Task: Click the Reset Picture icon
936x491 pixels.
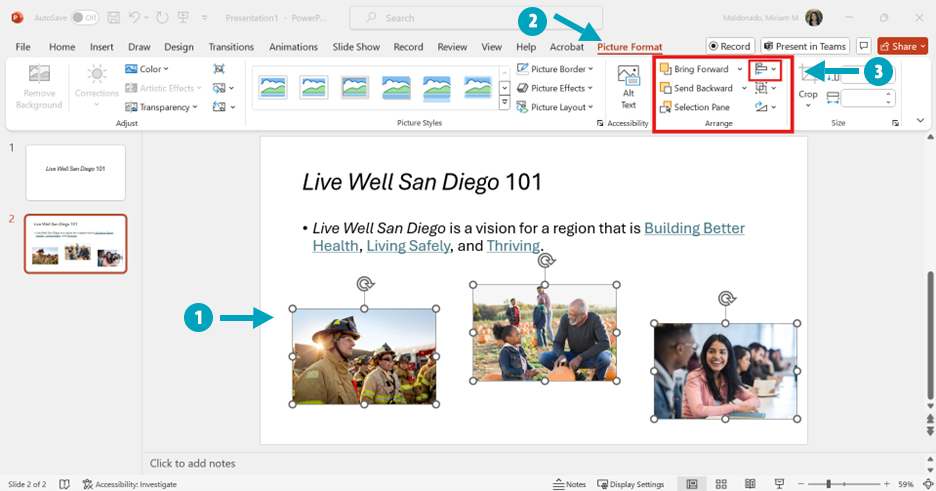Action: coord(219,107)
